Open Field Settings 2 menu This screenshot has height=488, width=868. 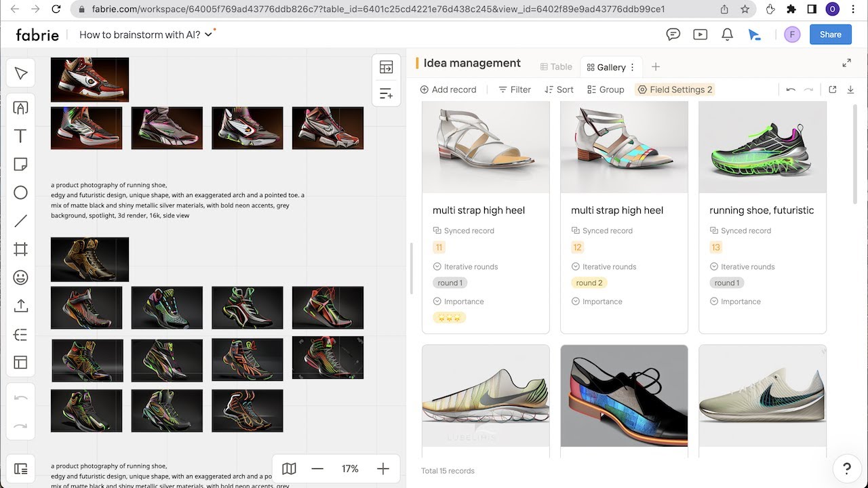[x=675, y=89]
